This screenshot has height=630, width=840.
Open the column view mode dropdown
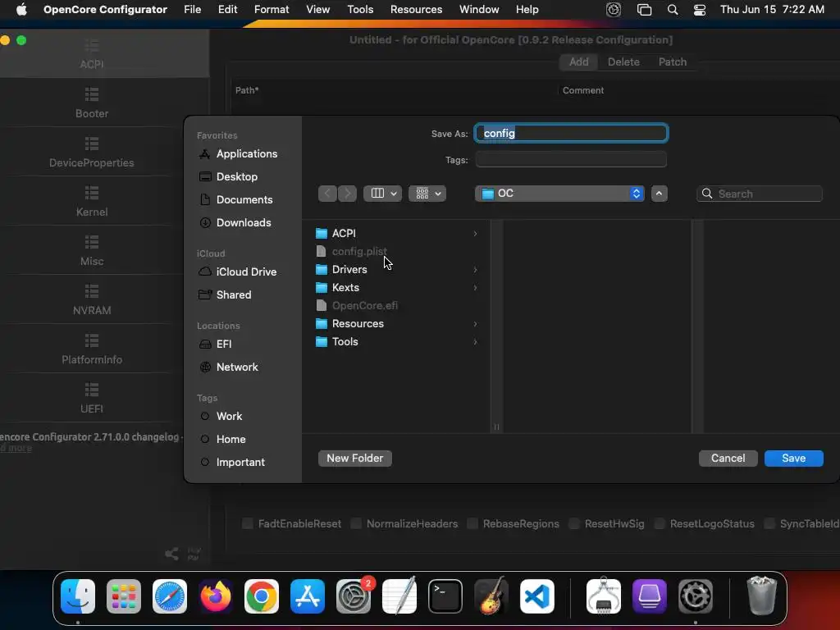pos(382,194)
